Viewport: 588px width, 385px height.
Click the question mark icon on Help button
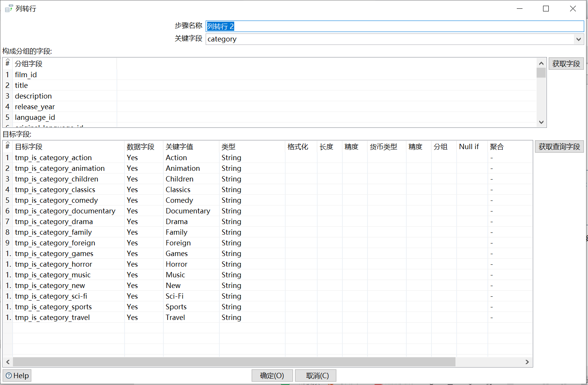point(8,375)
